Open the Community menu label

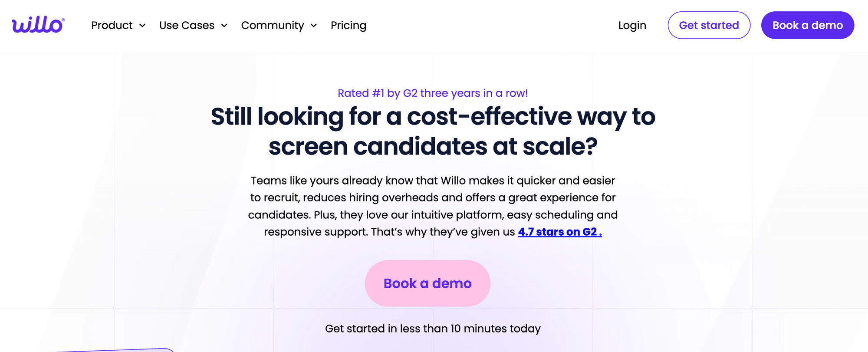(x=273, y=26)
